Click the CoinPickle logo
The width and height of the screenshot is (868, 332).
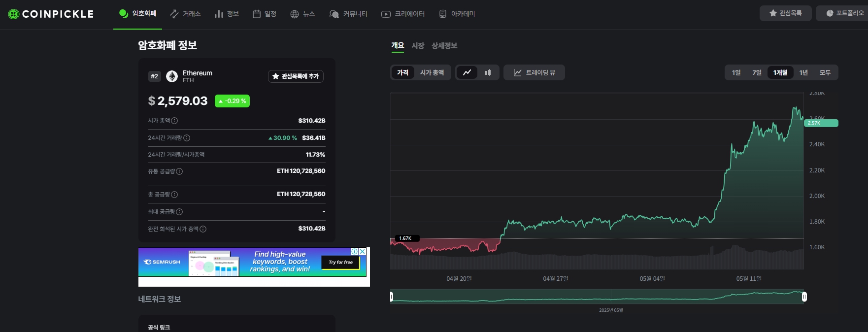pyautogui.click(x=51, y=14)
